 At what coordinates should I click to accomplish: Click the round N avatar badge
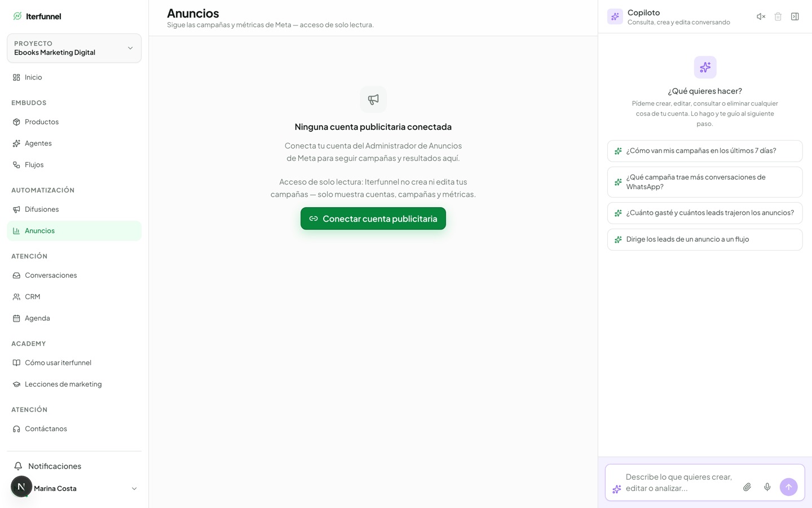(21, 487)
